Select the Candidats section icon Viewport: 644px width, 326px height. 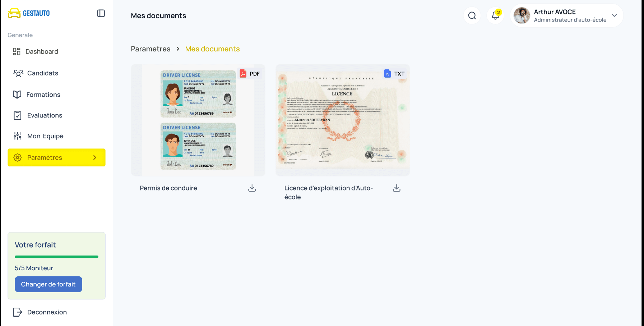point(18,73)
